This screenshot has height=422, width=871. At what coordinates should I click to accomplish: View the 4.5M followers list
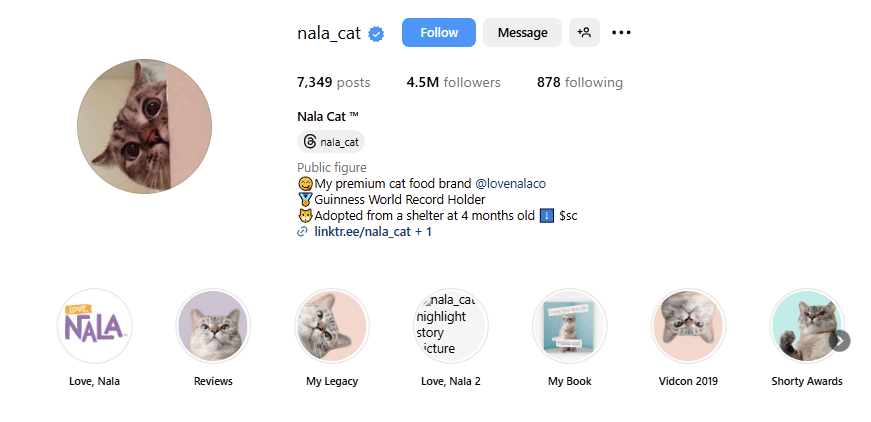[x=453, y=83]
